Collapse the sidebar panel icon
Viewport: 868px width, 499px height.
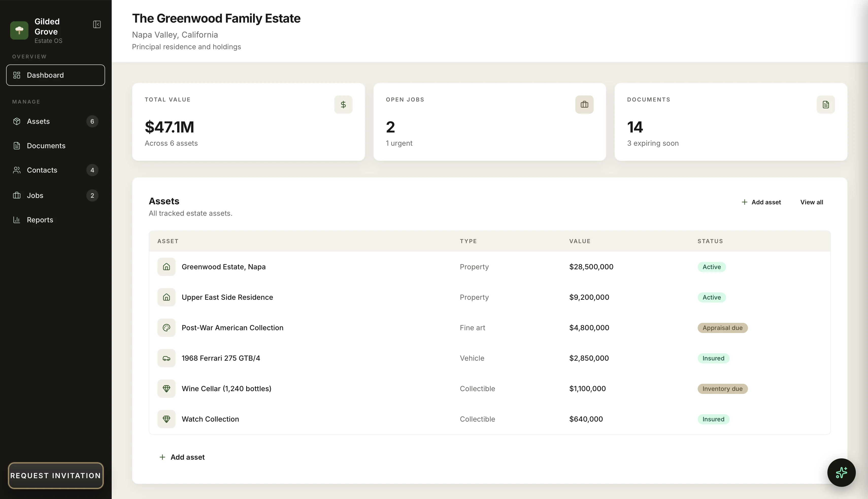(x=97, y=24)
